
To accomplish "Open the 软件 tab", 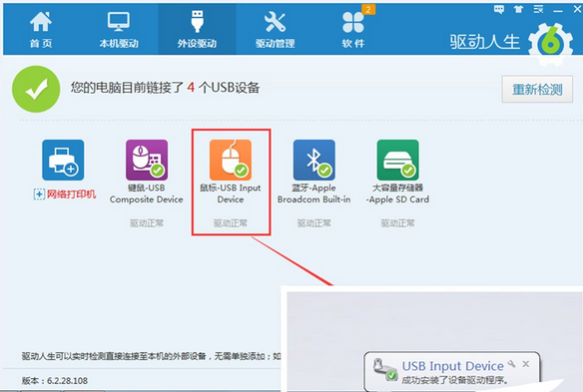I will tap(352, 29).
